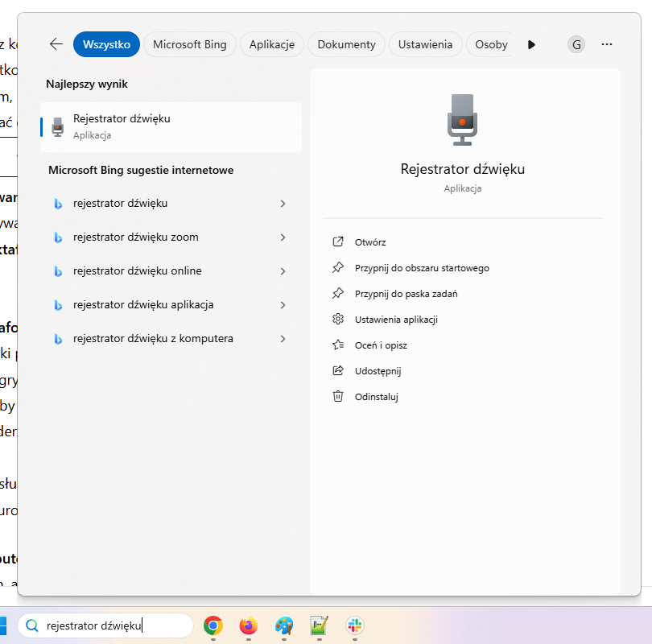
Task: Select the Dokumenty filter tab
Action: [x=346, y=44]
